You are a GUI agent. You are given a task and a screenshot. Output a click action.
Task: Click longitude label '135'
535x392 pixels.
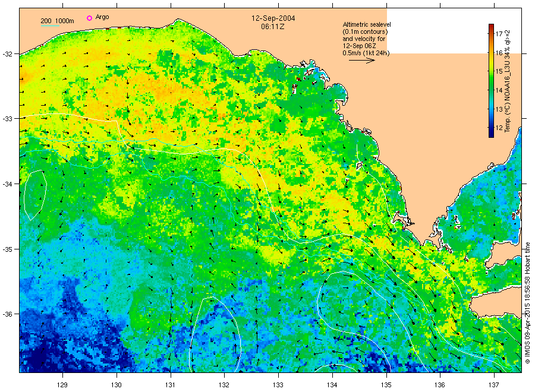point(386,385)
